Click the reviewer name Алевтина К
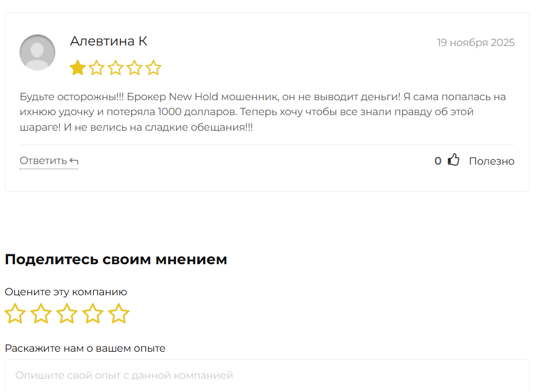538x392 pixels. pyautogui.click(x=109, y=41)
